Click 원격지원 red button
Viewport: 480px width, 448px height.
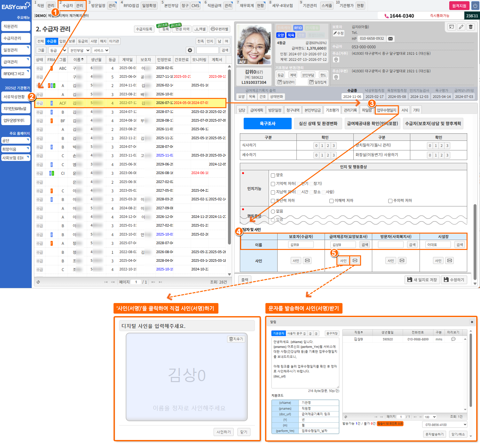click(459, 6)
